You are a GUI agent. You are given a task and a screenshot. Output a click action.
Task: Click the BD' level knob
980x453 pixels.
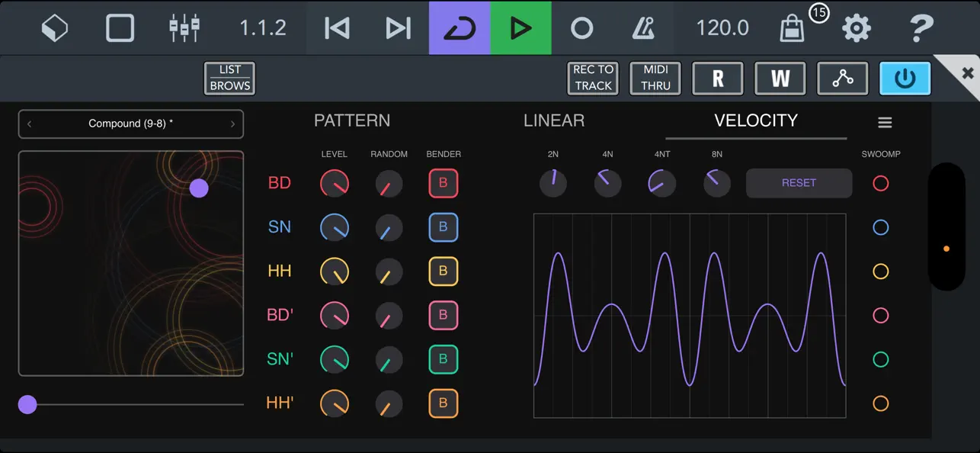[x=335, y=316]
